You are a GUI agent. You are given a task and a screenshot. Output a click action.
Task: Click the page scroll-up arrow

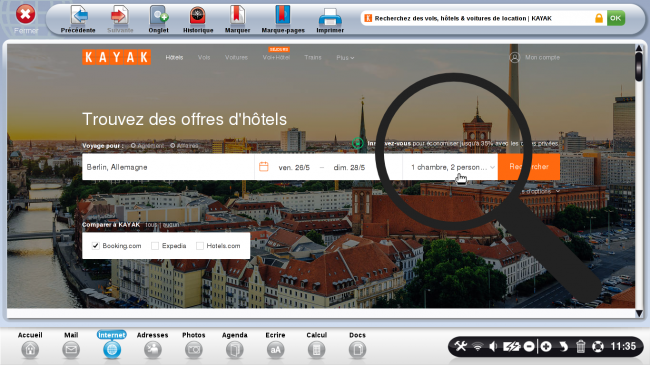coord(639,49)
